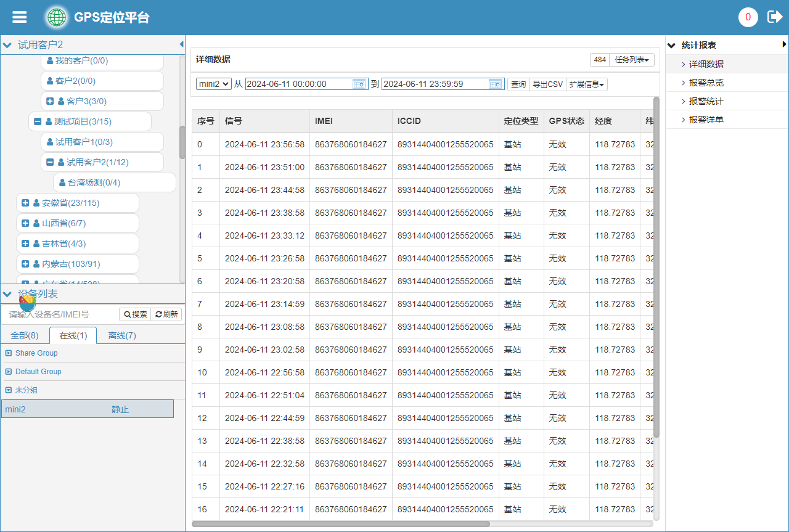Click the refresh button in device list
This screenshot has width=789, height=532.
pos(166,314)
